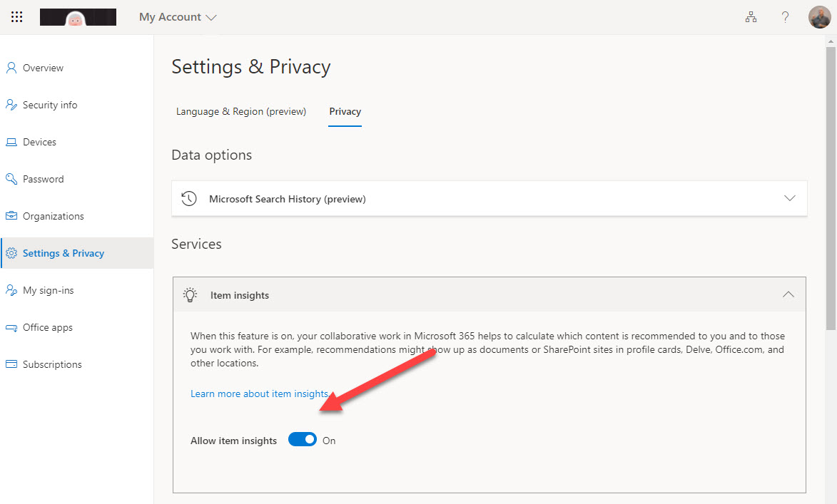837x504 pixels.
Task: Click the Devices laptop icon
Action: coord(11,142)
